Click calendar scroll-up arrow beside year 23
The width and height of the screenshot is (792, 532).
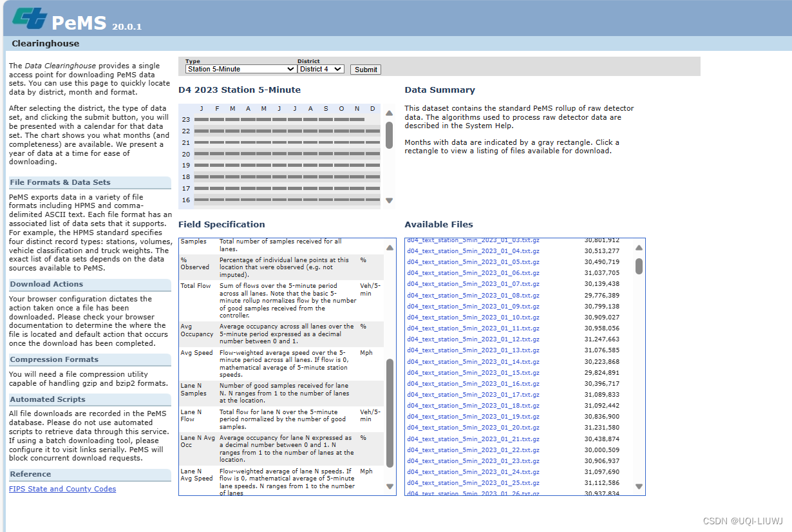(x=389, y=113)
